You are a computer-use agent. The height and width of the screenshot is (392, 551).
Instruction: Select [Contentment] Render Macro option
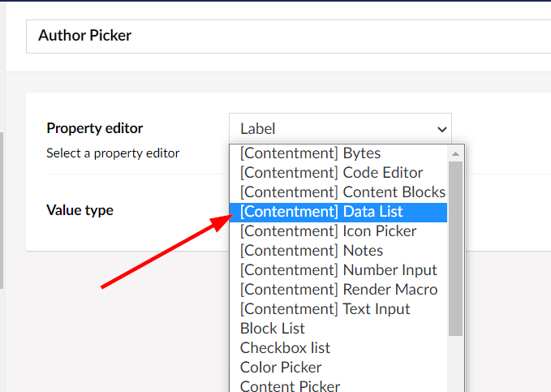pos(338,290)
